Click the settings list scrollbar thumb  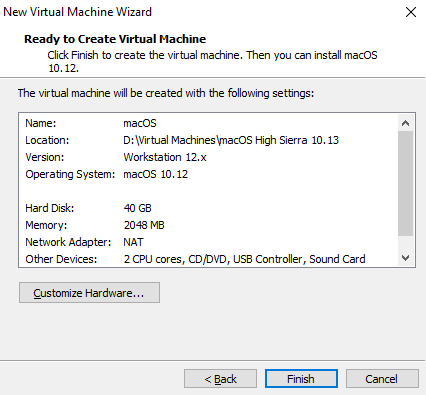[x=405, y=183]
